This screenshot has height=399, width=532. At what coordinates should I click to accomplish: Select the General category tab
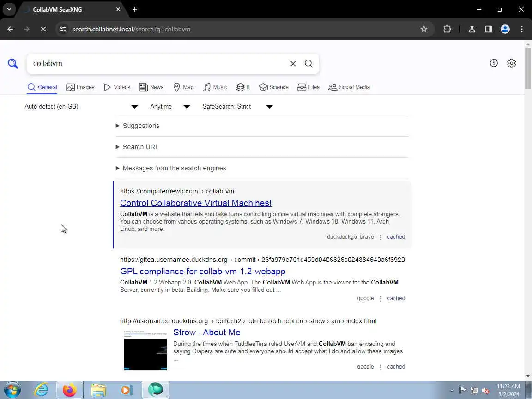click(42, 87)
